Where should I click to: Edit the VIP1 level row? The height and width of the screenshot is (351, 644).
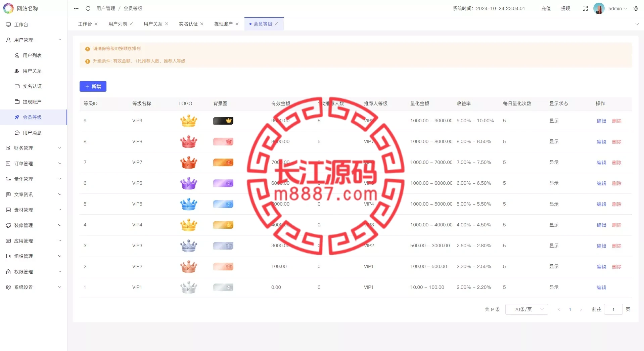(601, 288)
